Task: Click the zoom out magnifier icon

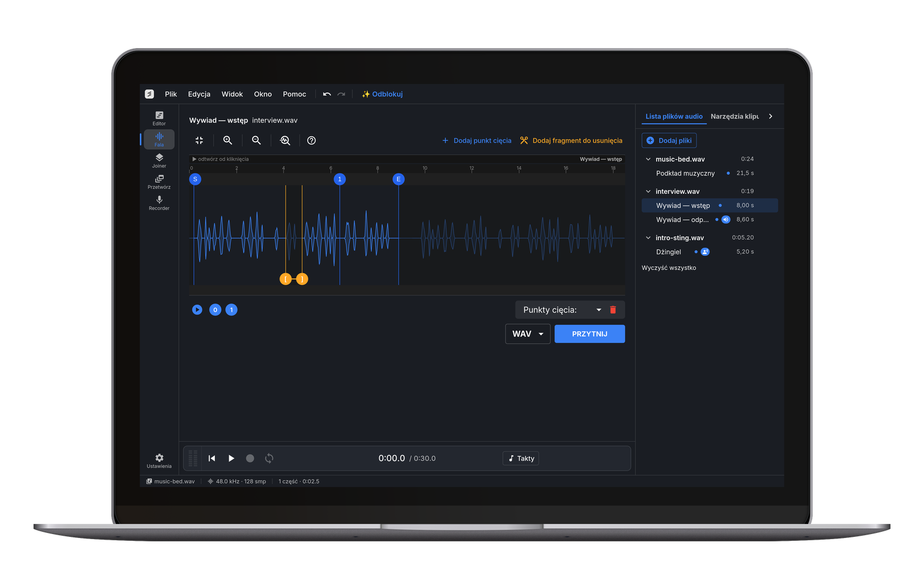Action: (x=256, y=141)
